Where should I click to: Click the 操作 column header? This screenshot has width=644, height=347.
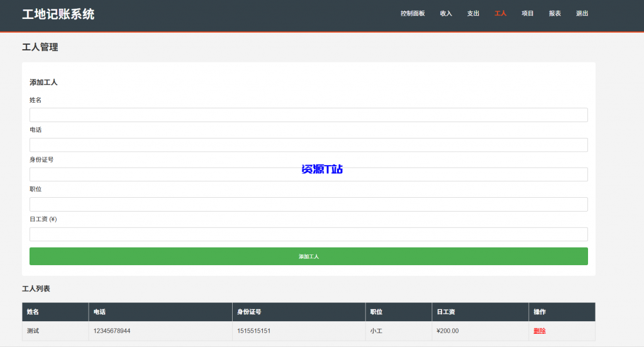540,312
